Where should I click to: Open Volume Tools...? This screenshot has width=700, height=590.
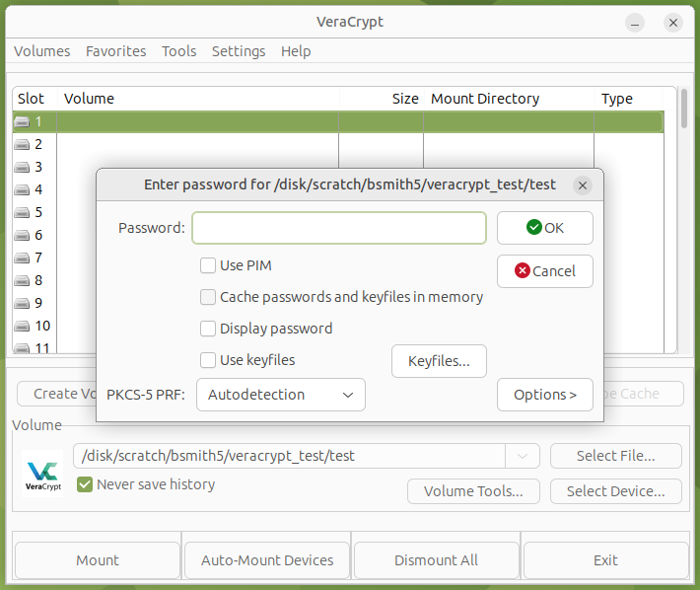(x=473, y=491)
